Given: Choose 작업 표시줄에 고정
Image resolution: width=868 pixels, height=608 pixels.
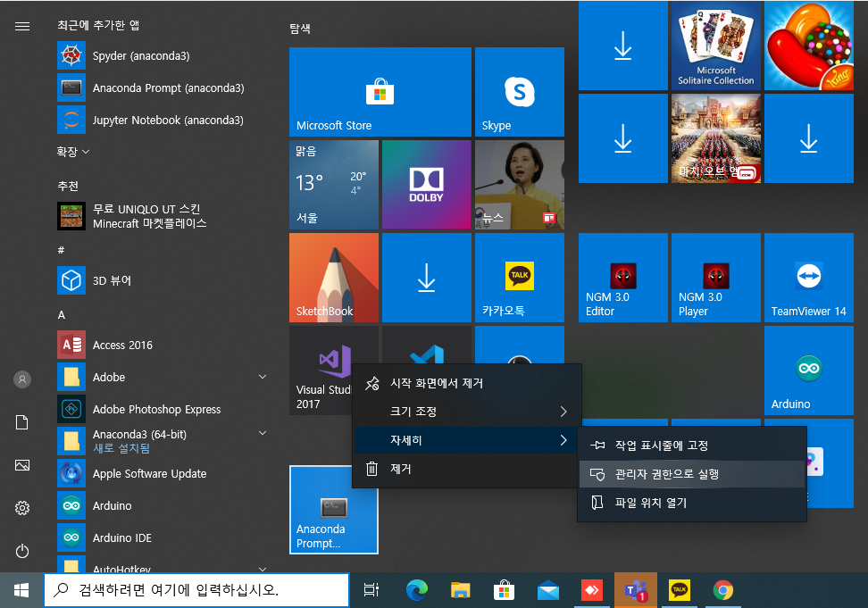Looking at the screenshot, I should 692,446.
